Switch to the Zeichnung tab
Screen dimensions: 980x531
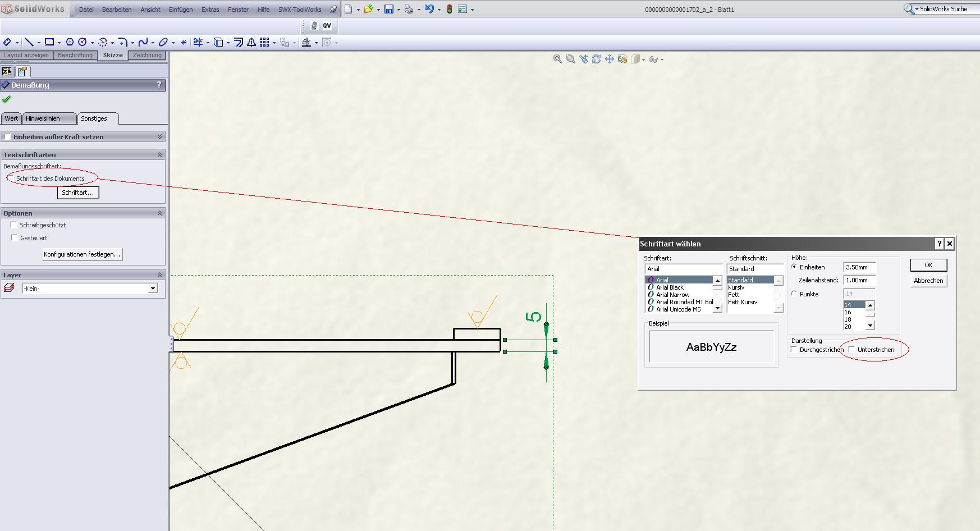[147, 55]
